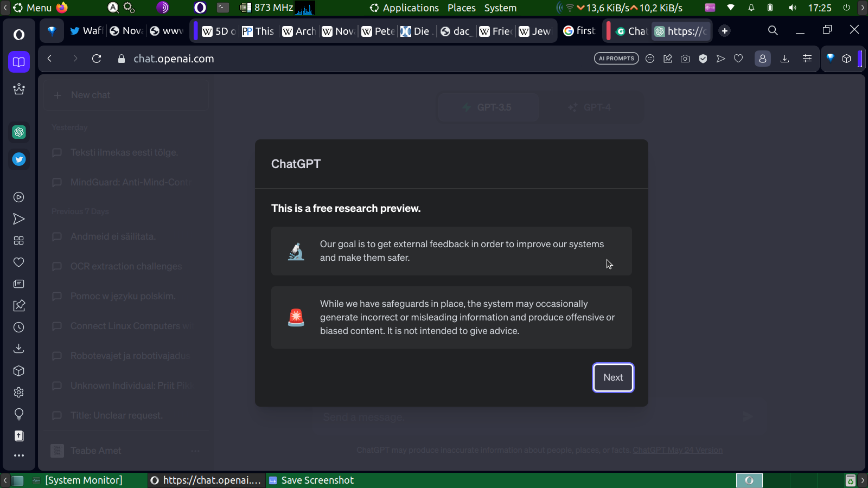Open History clock icon in Opera sidebar
Image resolution: width=868 pixels, height=488 pixels.
[x=19, y=328]
